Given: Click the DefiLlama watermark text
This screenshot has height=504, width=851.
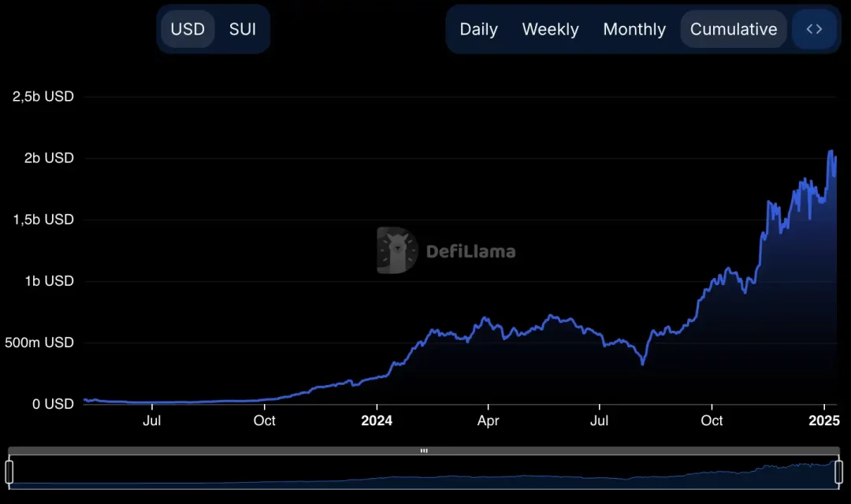Looking at the screenshot, I should point(470,252).
